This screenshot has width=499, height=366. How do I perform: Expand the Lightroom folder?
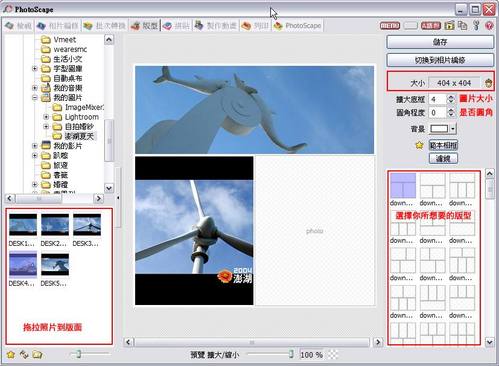click(46, 117)
